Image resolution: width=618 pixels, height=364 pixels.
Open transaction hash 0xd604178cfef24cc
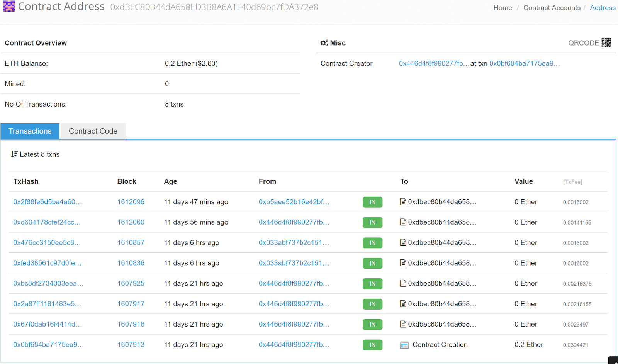tap(47, 222)
